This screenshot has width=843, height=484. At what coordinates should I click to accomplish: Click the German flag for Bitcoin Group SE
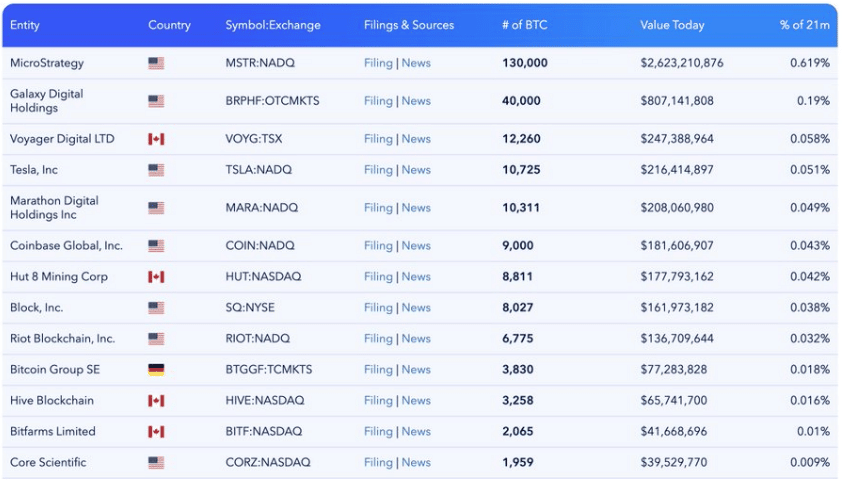(156, 370)
